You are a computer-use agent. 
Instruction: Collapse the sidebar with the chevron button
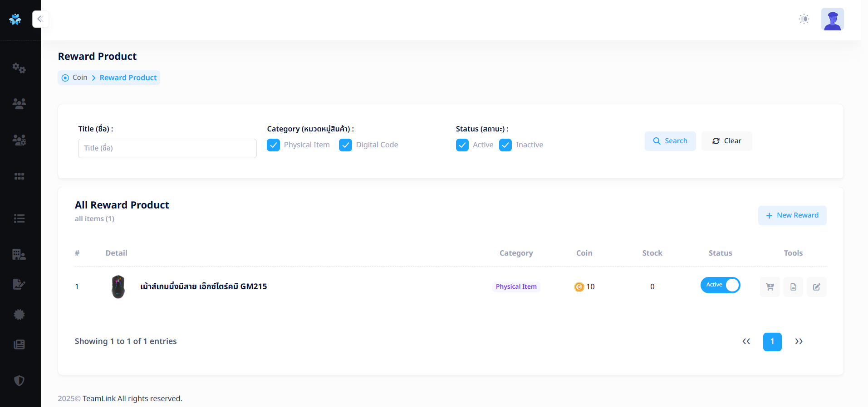(40, 19)
